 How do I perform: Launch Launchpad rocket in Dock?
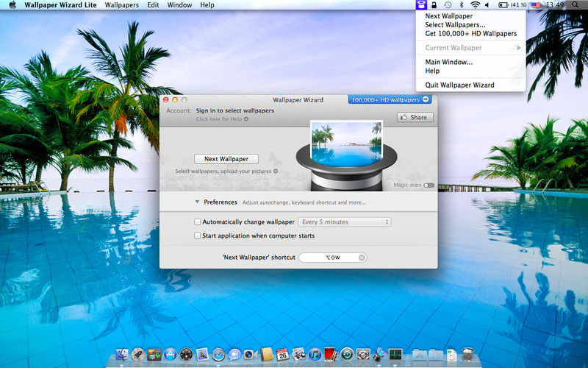pyautogui.click(x=138, y=355)
